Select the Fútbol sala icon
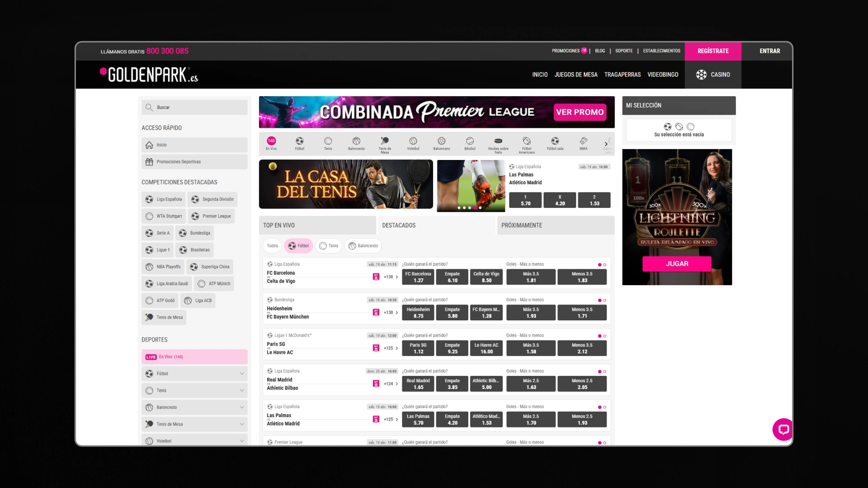This screenshot has width=868, height=488. tap(555, 144)
